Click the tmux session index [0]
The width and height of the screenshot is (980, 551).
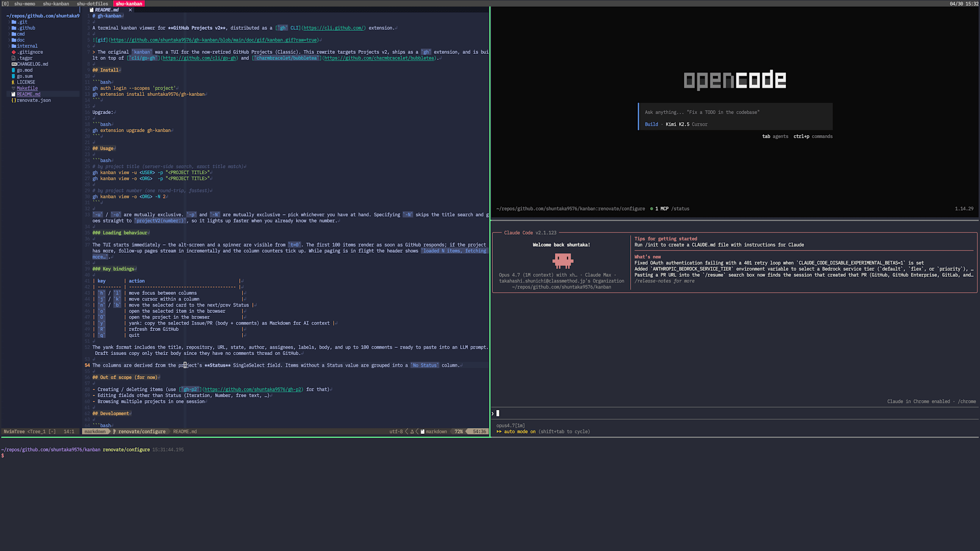[5, 3]
